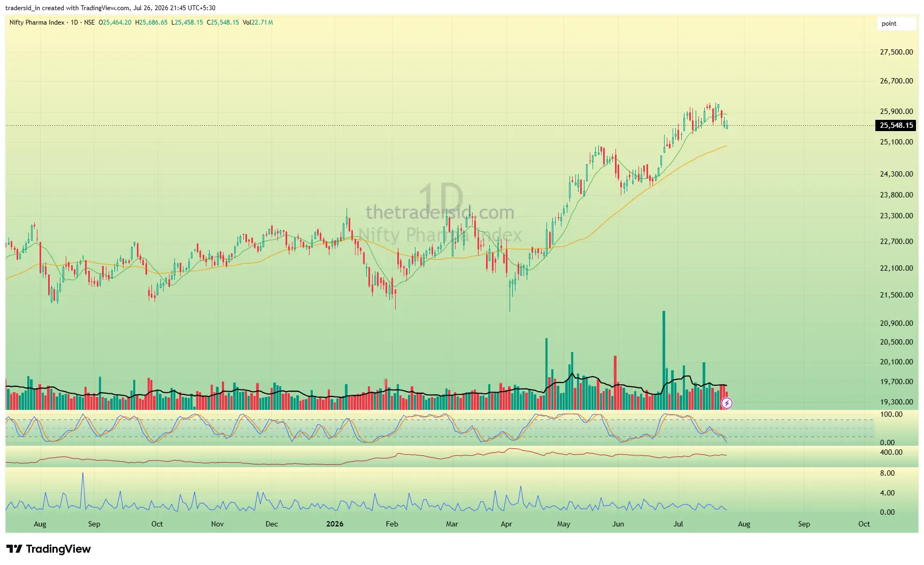Click the 26,700.00 price axis label

pos(897,81)
